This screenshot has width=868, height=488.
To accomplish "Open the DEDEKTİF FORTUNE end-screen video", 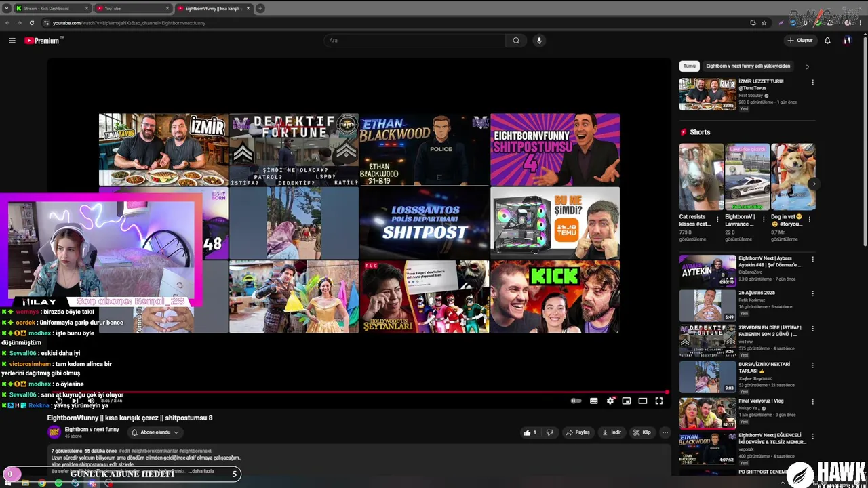I will tap(294, 149).
